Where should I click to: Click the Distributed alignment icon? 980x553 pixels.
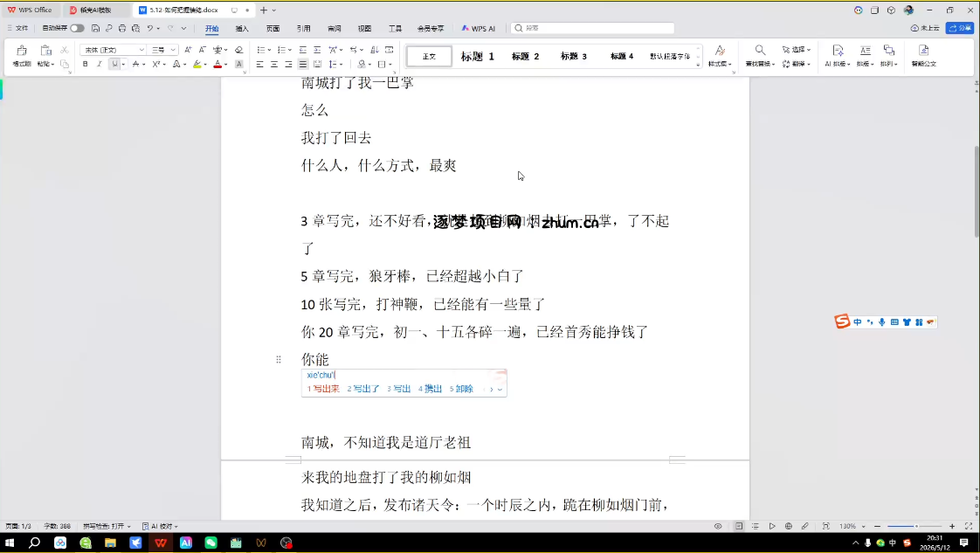coord(318,64)
